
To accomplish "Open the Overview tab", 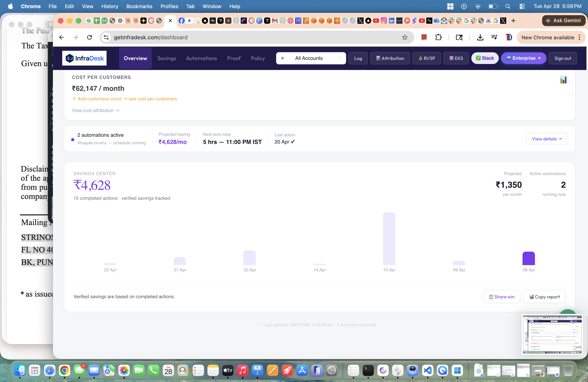I will click(135, 58).
